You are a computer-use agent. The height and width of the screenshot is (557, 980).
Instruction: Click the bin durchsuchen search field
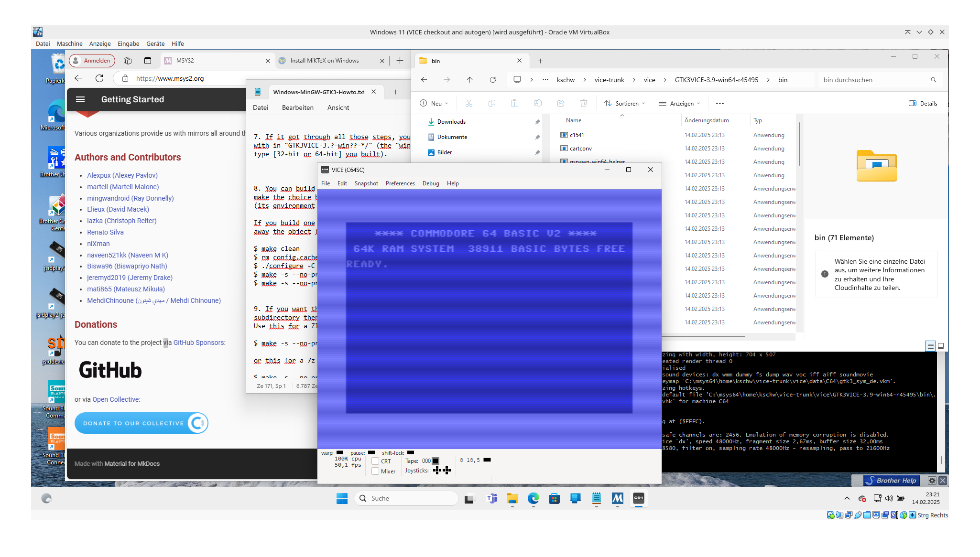click(x=880, y=80)
